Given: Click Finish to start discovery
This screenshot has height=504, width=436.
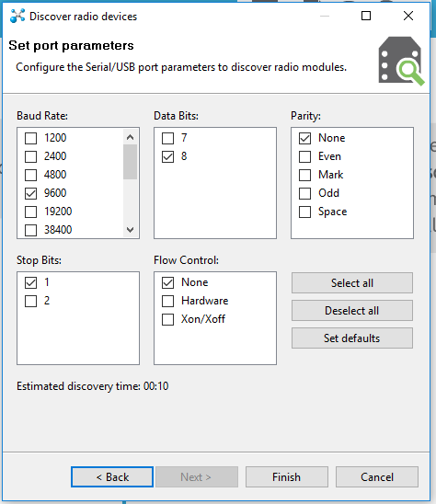Looking at the screenshot, I should pyautogui.click(x=287, y=477).
